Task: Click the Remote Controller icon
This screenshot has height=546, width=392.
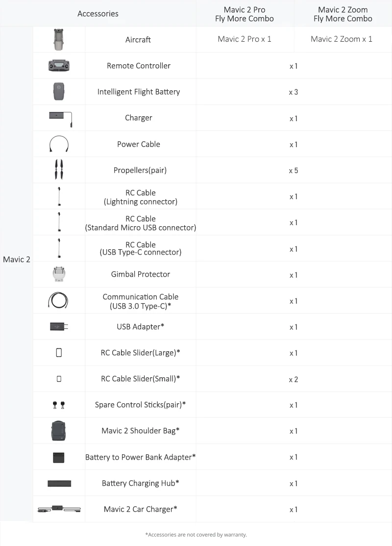Action: coord(59,65)
